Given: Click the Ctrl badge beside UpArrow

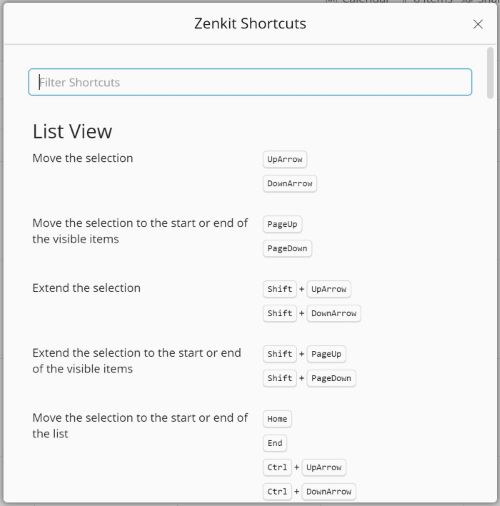Looking at the screenshot, I should (x=277, y=467).
